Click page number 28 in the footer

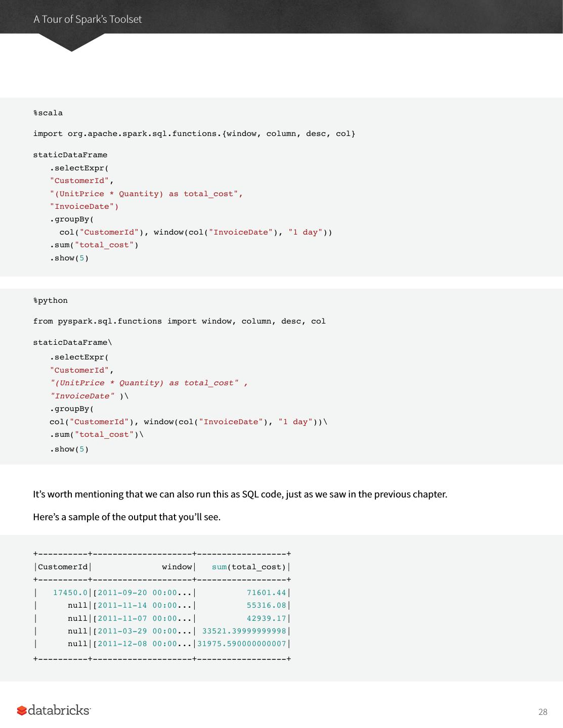coord(542,712)
